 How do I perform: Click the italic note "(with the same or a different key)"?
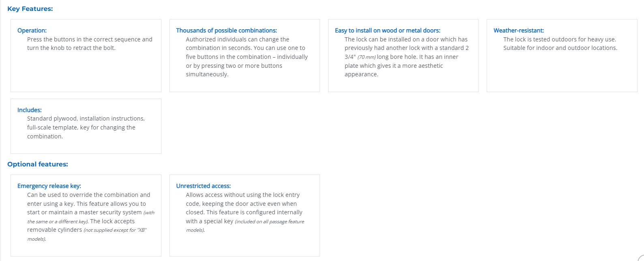[57, 222]
